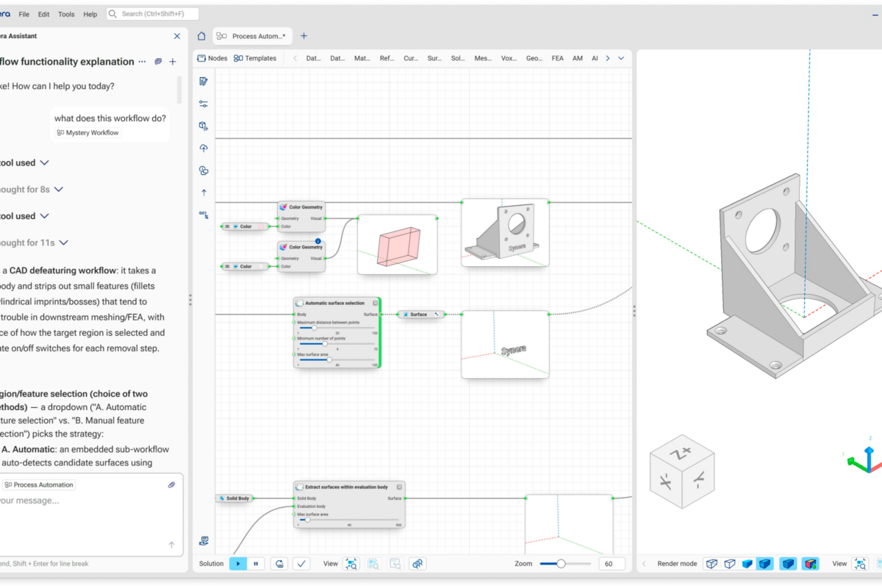The width and height of the screenshot is (882, 588).
Task: Open the Tools menu
Action: [66, 14]
